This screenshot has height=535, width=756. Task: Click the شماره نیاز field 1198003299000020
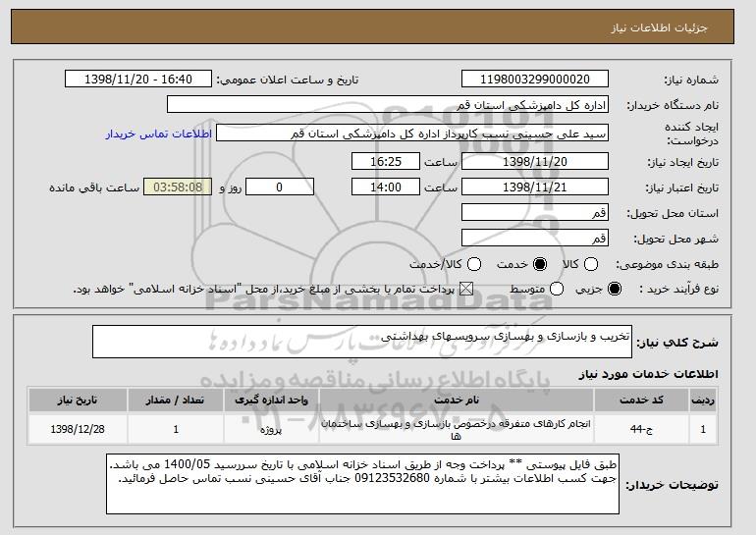point(535,80)
